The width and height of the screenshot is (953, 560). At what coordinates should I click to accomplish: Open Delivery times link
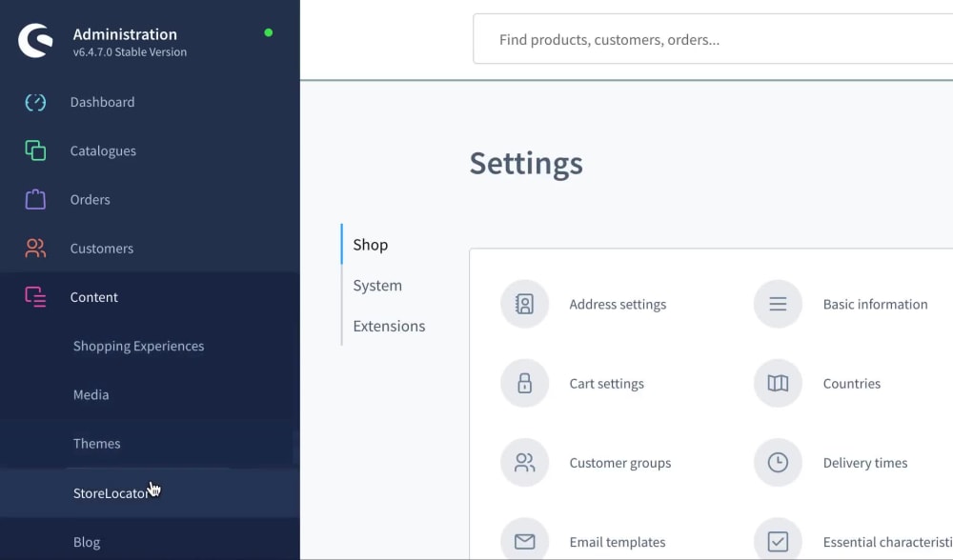[x=865, y=463]
